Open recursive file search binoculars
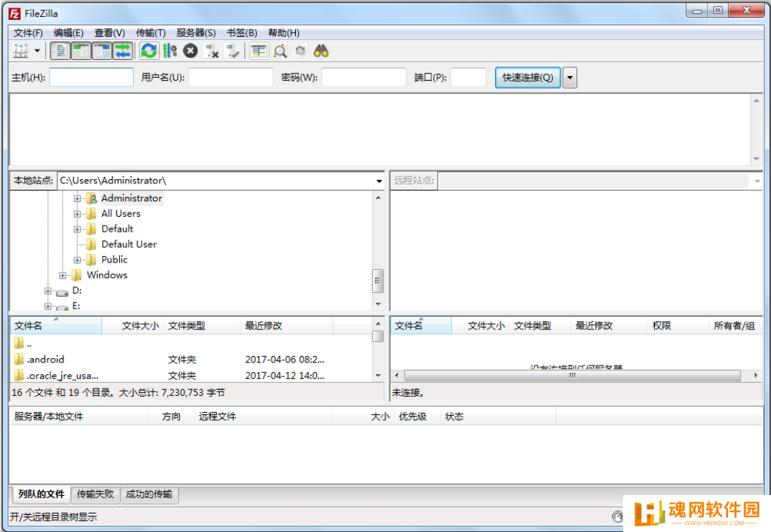The width and height of the screenshot is (771, 532). point(321,50)
